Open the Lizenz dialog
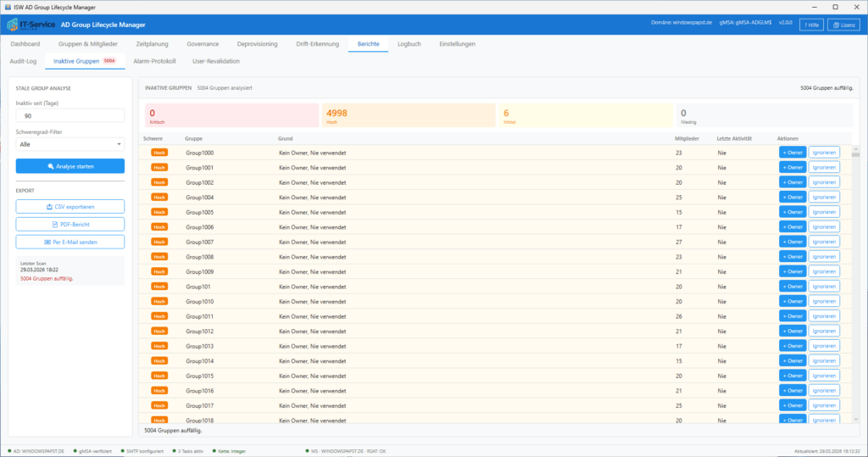Screen dimensions: 868x457 pos(845,25)
